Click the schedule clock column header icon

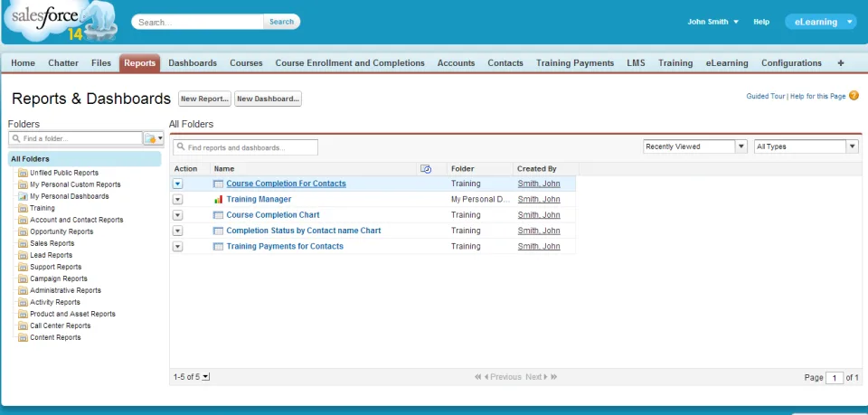pyautogui.click(x=426, y=169)
